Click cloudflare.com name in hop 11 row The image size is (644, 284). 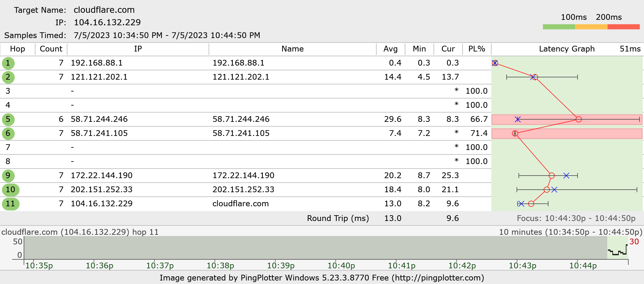click(x=241, y=204)
